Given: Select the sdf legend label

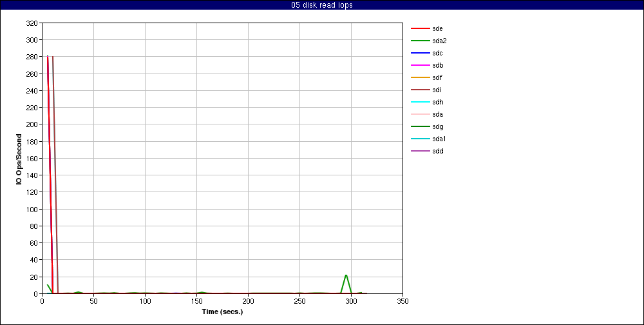Looking at the screenshot, I should click(x=437, y=78).
